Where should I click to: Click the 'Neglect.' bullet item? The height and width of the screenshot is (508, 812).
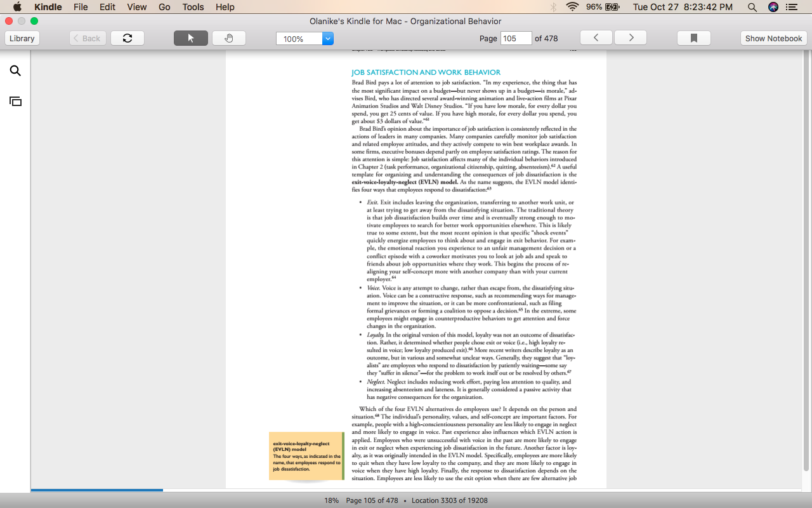coord(470,389)
